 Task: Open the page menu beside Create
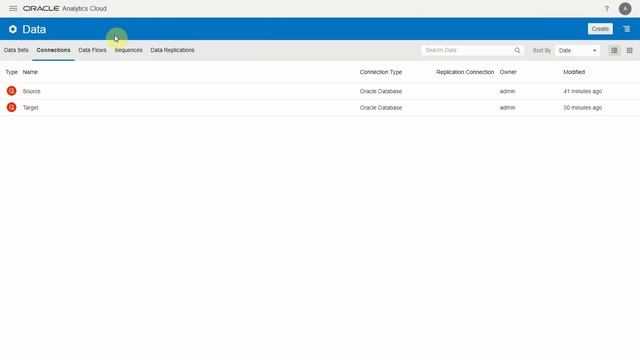627,29
